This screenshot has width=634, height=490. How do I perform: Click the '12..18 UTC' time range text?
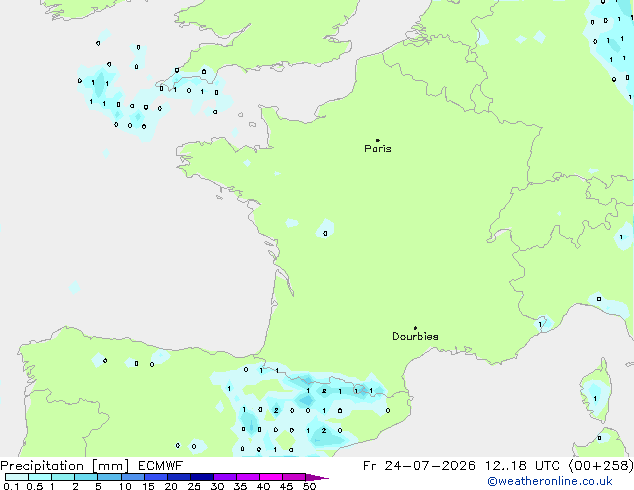point(522,466)
